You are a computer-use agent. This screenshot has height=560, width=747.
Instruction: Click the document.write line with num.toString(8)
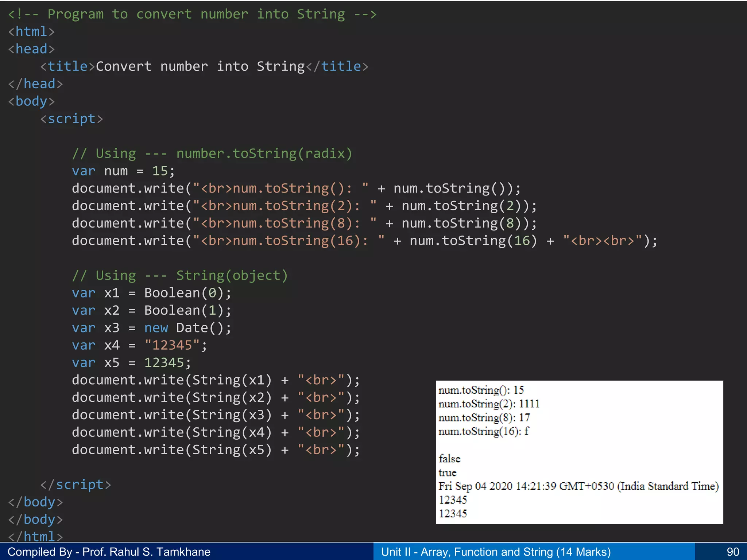pos(305,223)
